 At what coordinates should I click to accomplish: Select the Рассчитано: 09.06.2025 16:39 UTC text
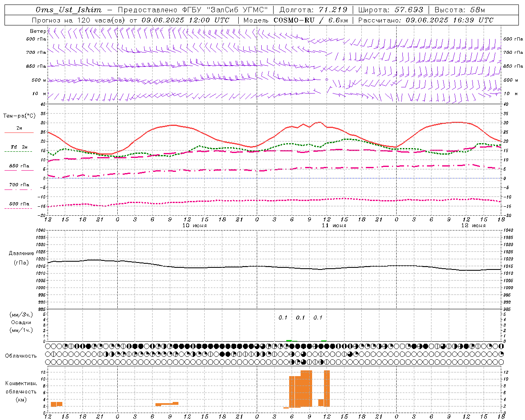tap(426, 20)
